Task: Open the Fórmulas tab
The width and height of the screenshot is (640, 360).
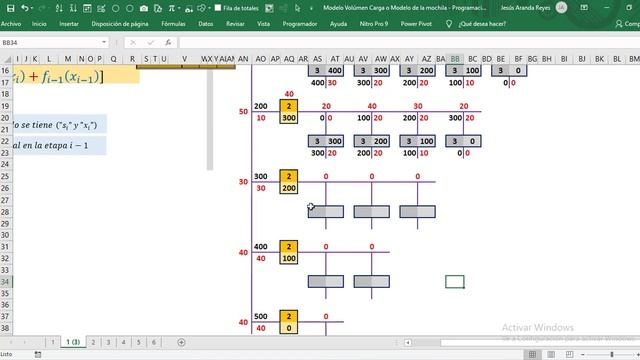Action: pyautogui.click(x=173, y=24)
